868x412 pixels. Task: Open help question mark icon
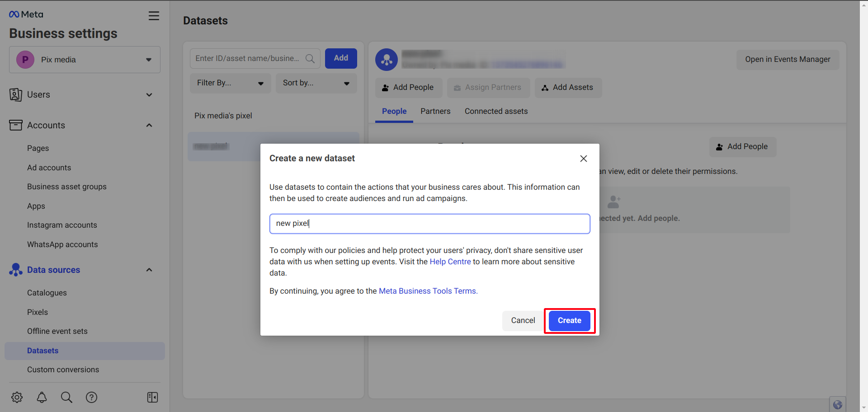point(92,397)
